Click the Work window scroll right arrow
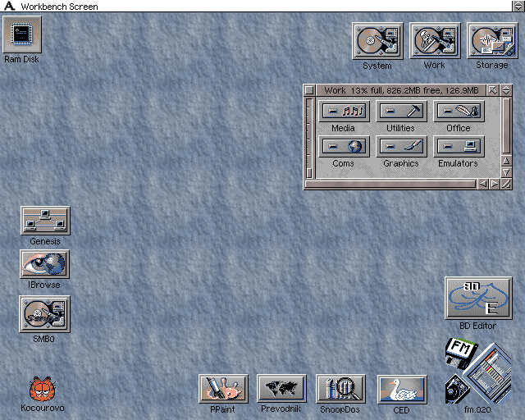This screenshot has width=525, height=420. pos(494,184)
